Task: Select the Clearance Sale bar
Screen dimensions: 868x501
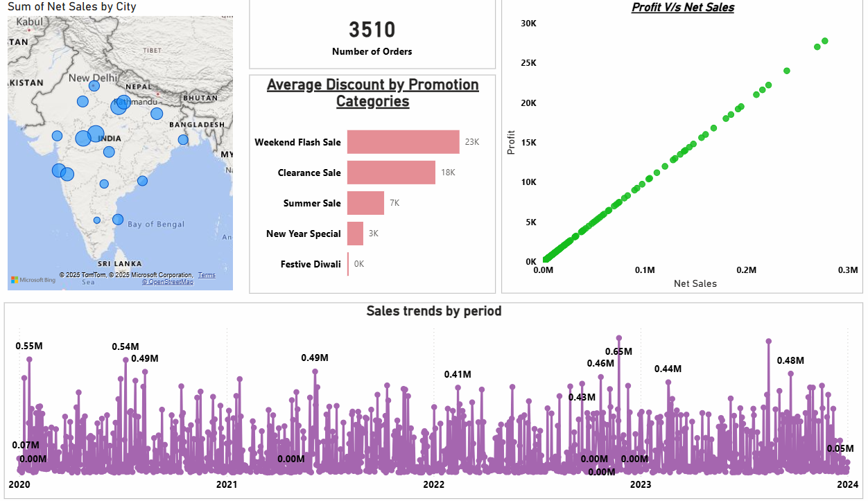Action: [391, 173]
